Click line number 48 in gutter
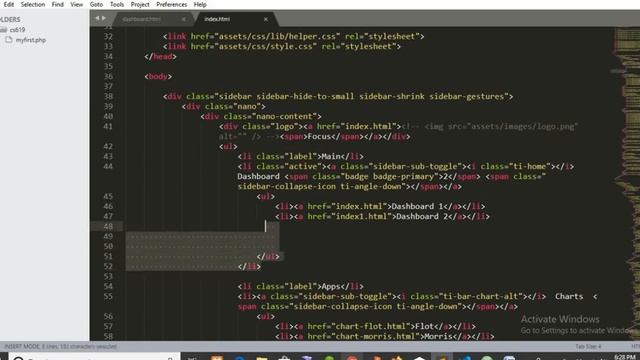Screen dimensions: 640x360 click(x=108, y=227)
